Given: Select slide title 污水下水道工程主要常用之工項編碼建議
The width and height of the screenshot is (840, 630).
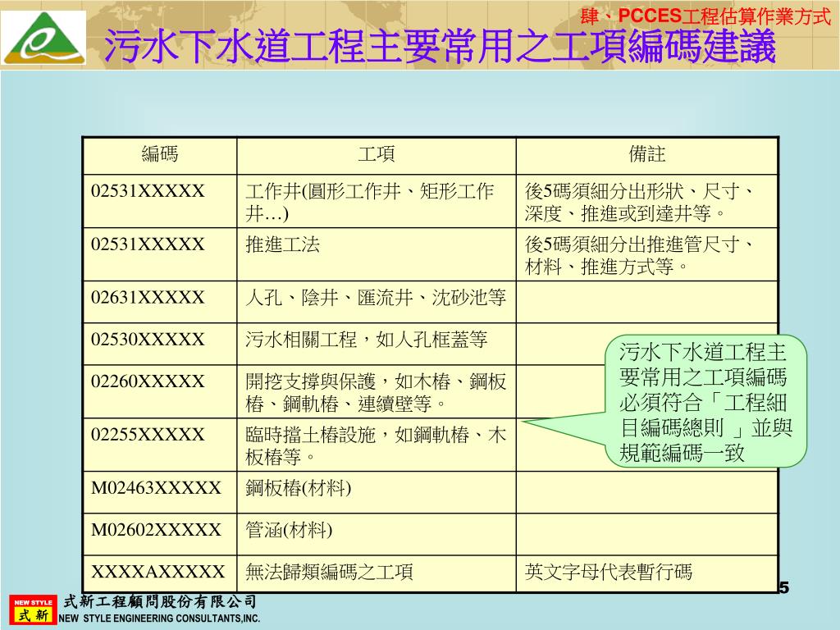Looking at the screenshot, I should pos(440,46).
